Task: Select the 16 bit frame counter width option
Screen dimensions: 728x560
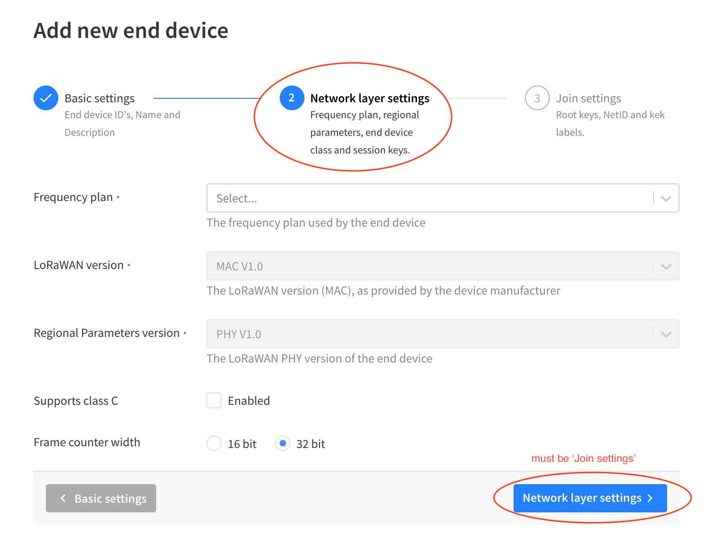Action: 214,443
